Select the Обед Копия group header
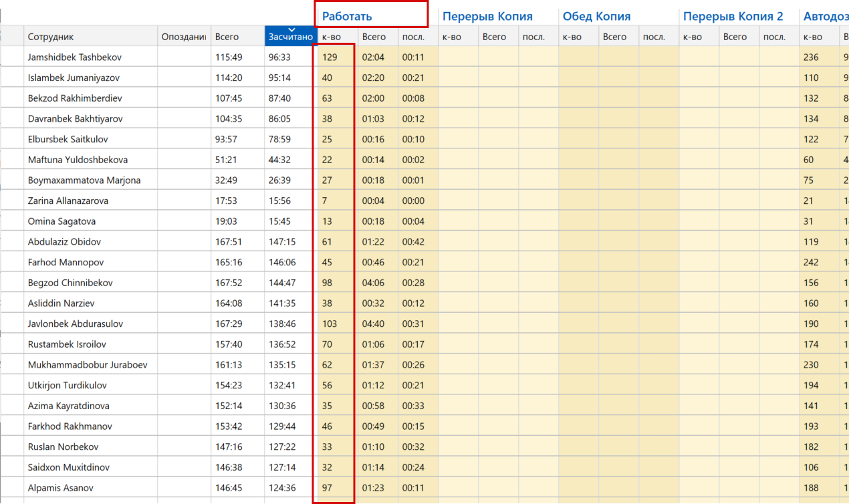Screen dimensions: 849x504 click(x=596, y=16)
